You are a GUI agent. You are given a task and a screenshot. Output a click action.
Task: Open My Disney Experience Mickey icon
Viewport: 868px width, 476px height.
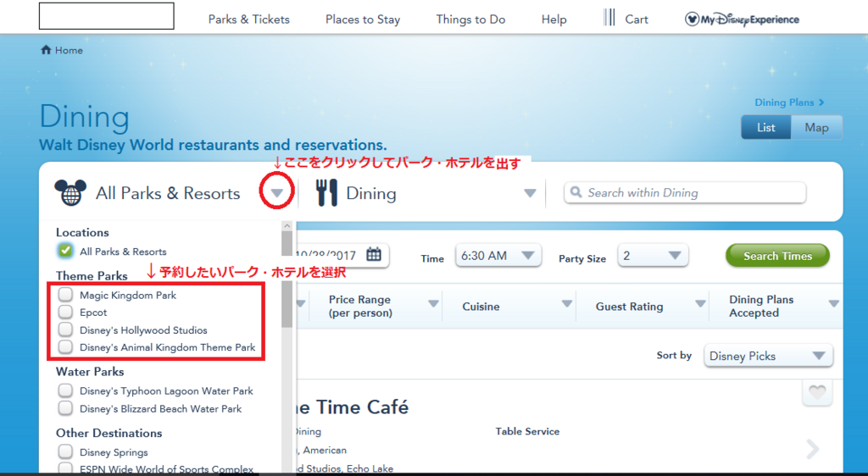coord(692,19)
